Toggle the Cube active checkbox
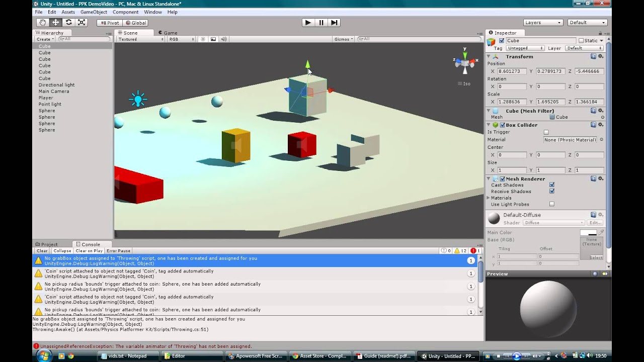644x362 pixels. (x=502, y=41)
